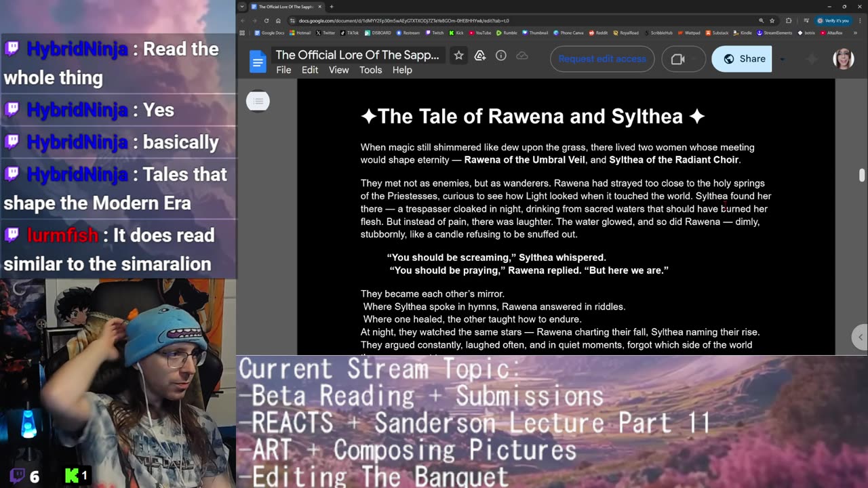Image resolution: width=868 pixels, height=488 pixels.
Task: Open the browser tab search dropdown
Action: point(242,7)
